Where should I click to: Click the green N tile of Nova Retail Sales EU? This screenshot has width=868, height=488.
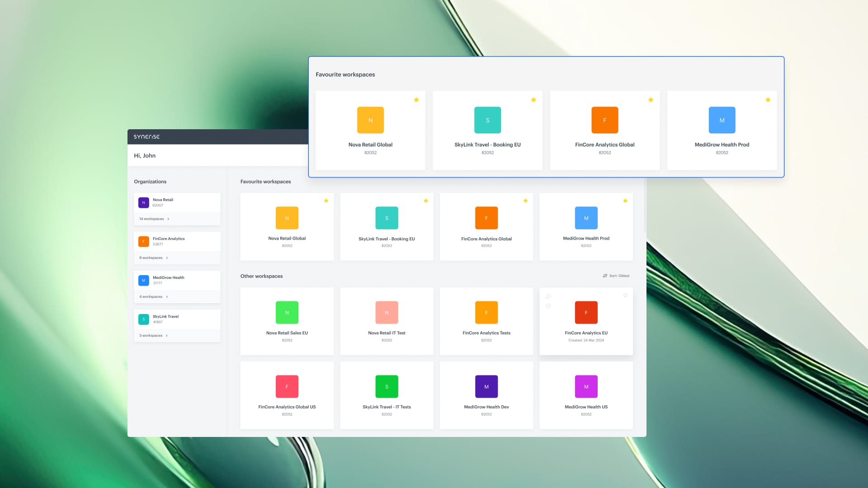tap(287, 312)
